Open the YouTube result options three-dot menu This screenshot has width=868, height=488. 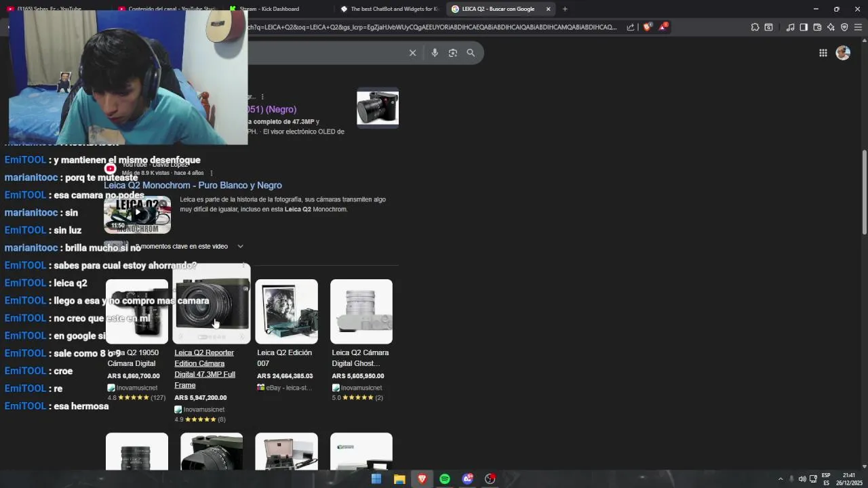pos(212,173)
